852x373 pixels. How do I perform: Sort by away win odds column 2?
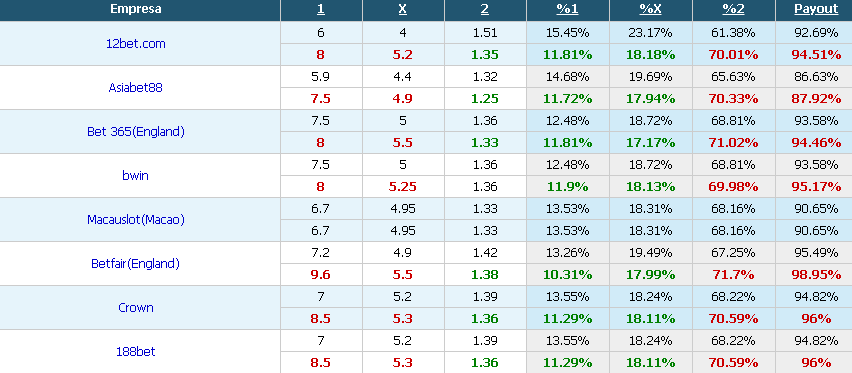click(x=485, y=9)
